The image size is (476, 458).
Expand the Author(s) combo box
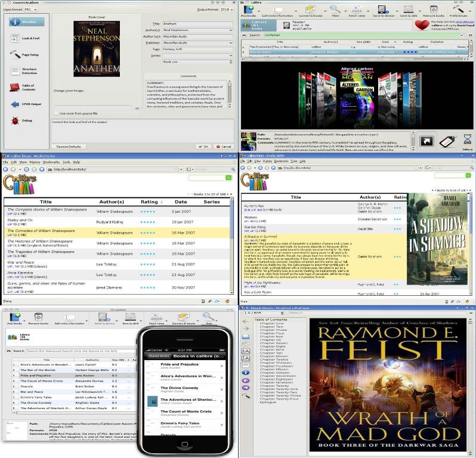coord(230,30)
